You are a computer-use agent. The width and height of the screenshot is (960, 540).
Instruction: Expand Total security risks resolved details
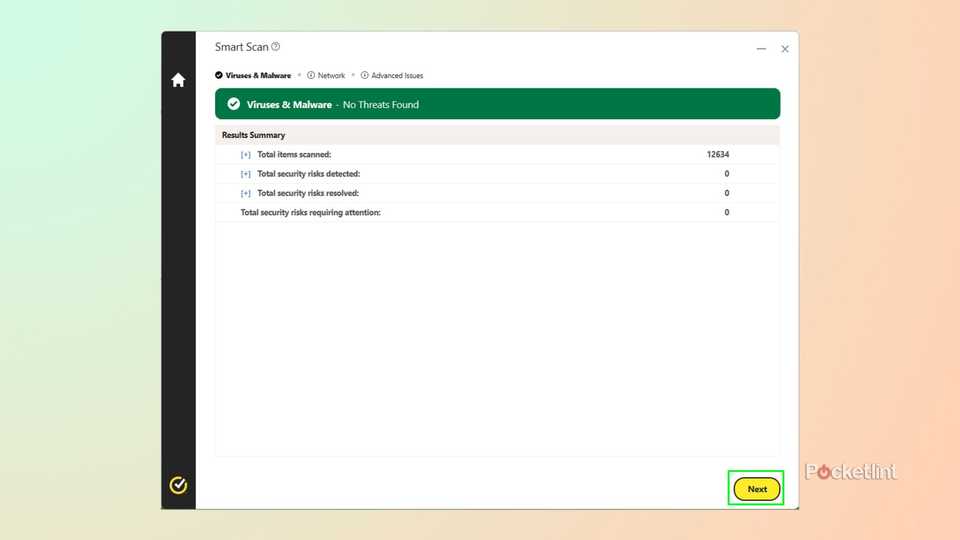tap(246, 193)
